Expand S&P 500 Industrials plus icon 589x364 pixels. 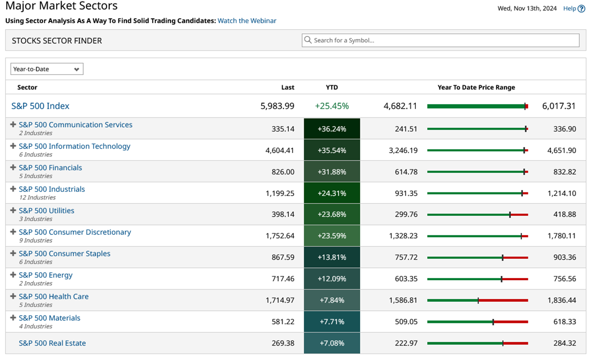coord(13,189)
